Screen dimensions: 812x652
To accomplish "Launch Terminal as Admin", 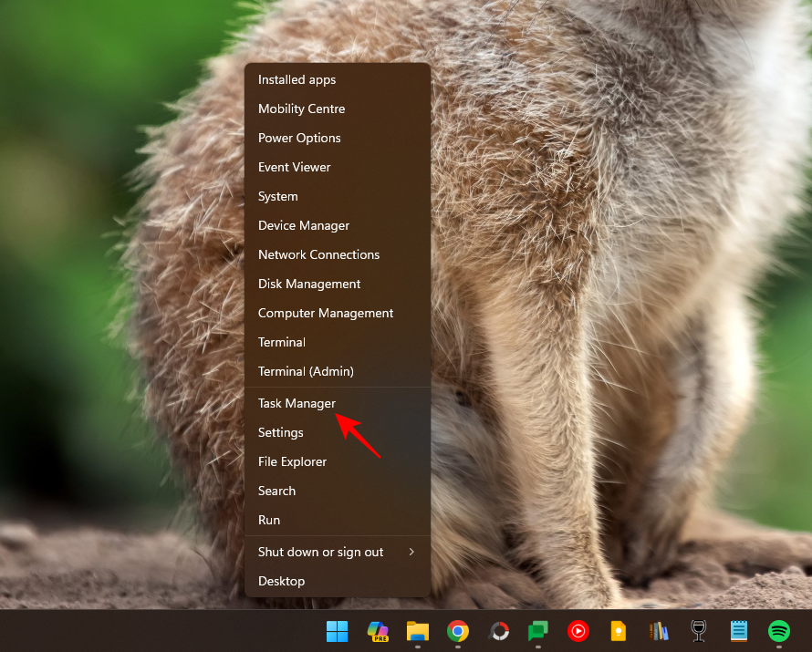I will click(306, 371).
